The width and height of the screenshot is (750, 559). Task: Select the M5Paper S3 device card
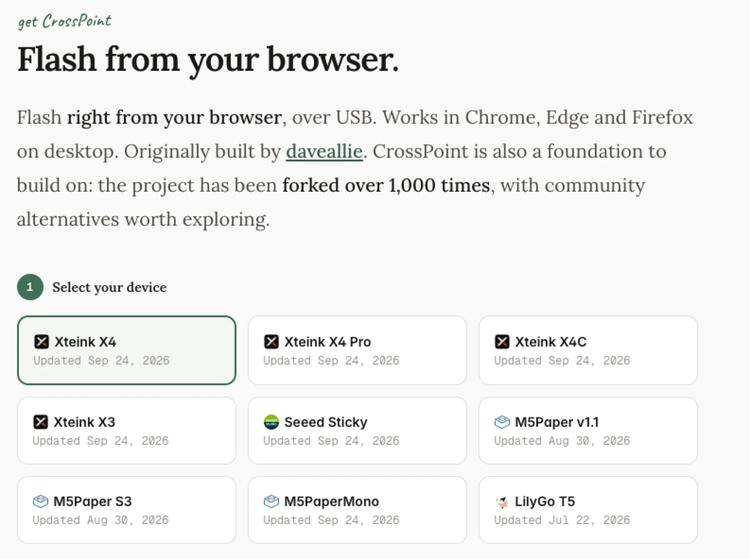pyautogui.click(x=127, y=510)
